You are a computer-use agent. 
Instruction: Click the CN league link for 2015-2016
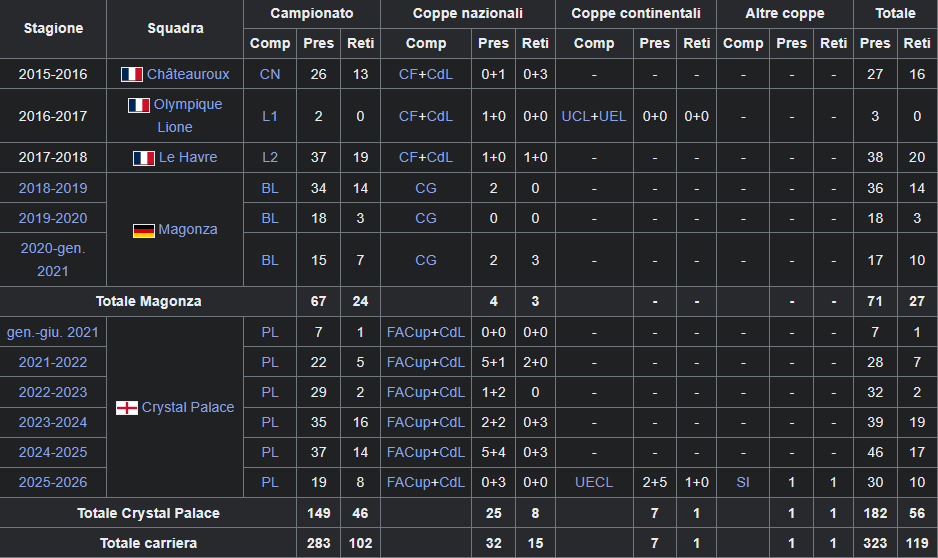[270, 74]
